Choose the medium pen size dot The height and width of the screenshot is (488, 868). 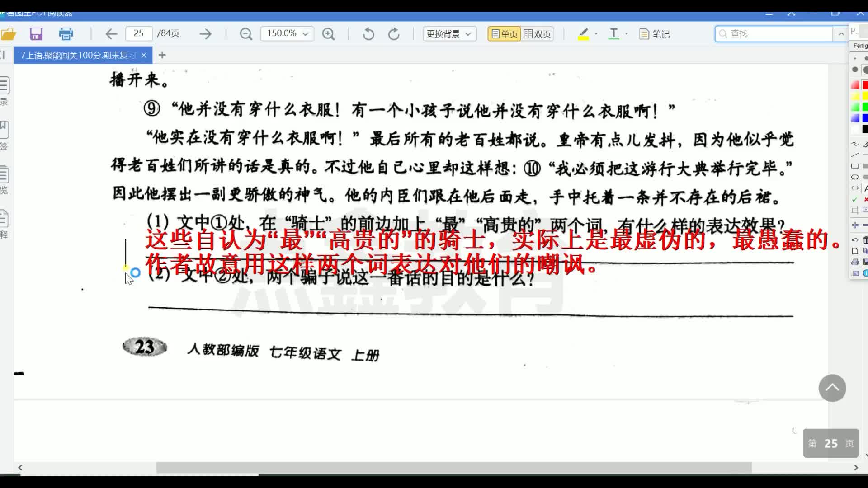click(x=855, y=70)
